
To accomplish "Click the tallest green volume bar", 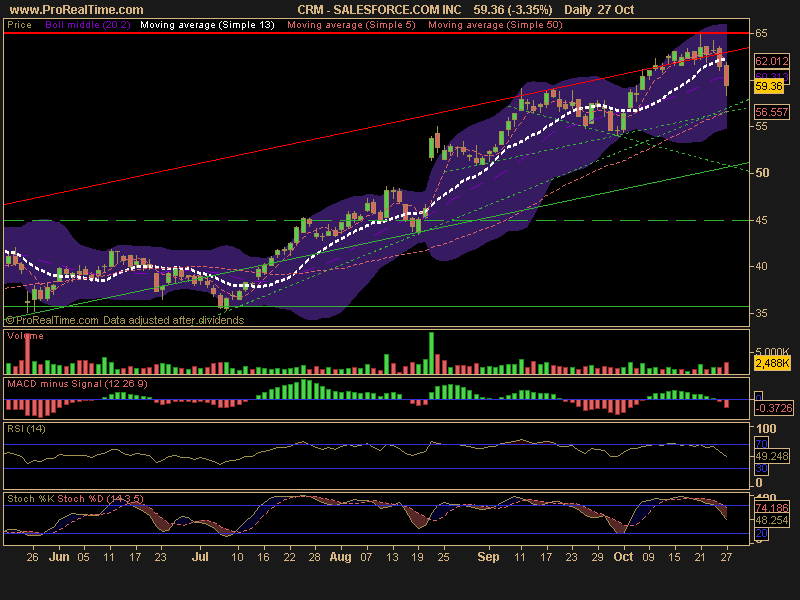I will pos(432,353).
